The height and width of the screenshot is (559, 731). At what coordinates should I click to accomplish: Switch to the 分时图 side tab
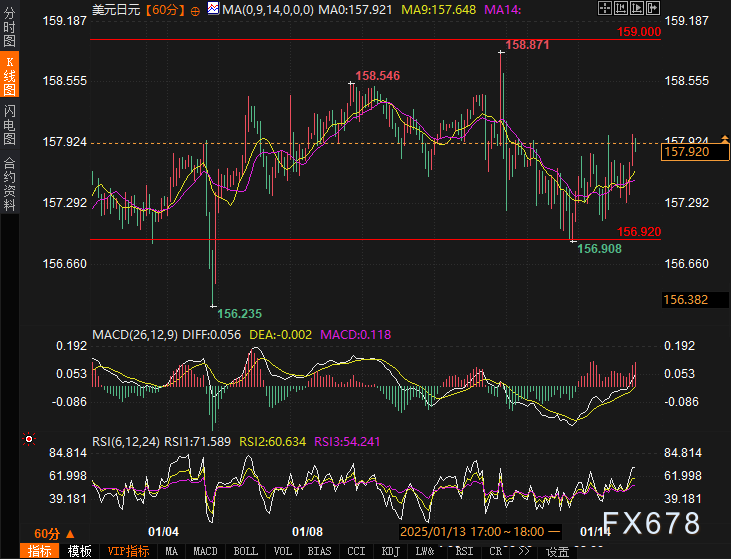9,31
